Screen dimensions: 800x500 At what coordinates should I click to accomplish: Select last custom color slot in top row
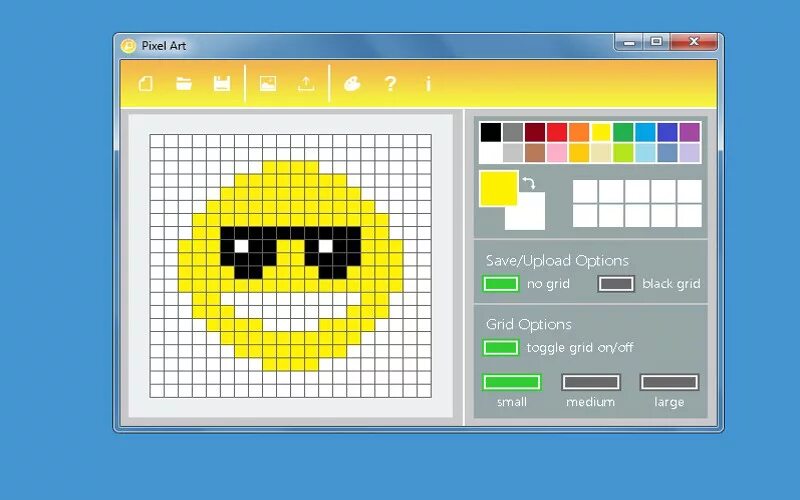(x=690, y=191)
